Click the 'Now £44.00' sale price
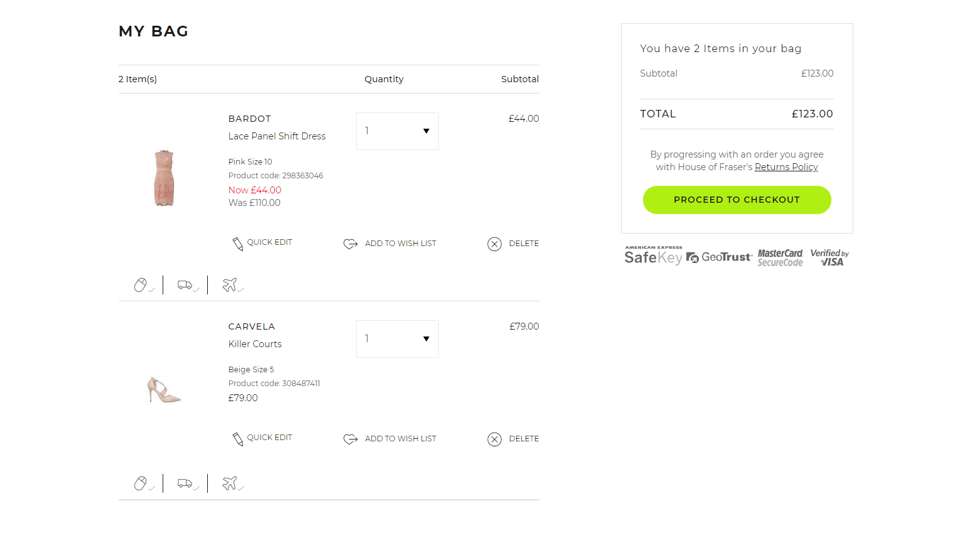Image resolution: width=962 pixels, height=560 pixels. pos(255,190)
